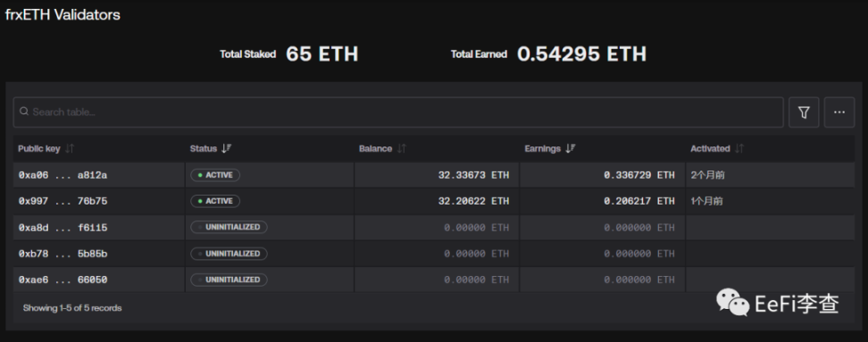
Task: Sort by Activated column arrows
Action: tap(739, 148)
